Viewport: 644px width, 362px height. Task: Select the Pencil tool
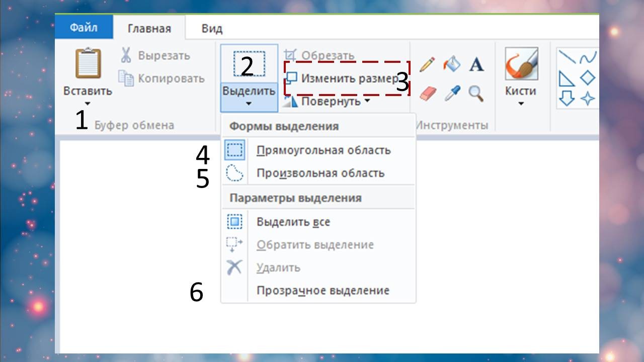(x=427, y=64)
